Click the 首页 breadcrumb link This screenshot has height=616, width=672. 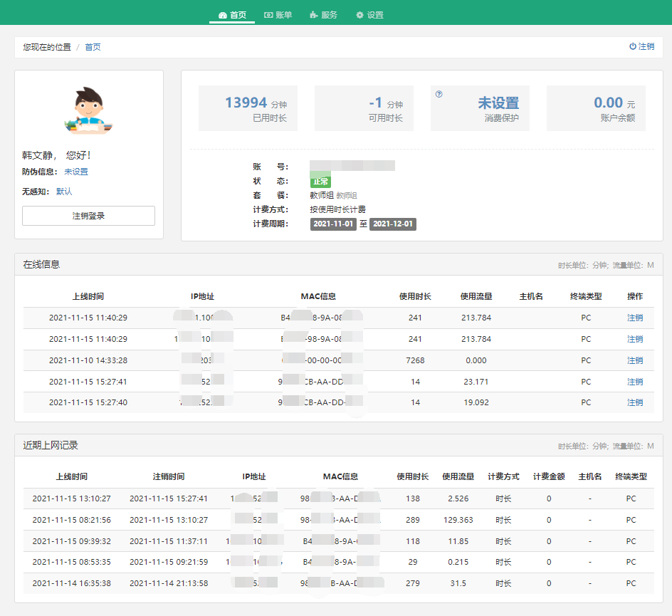[93, 47]
